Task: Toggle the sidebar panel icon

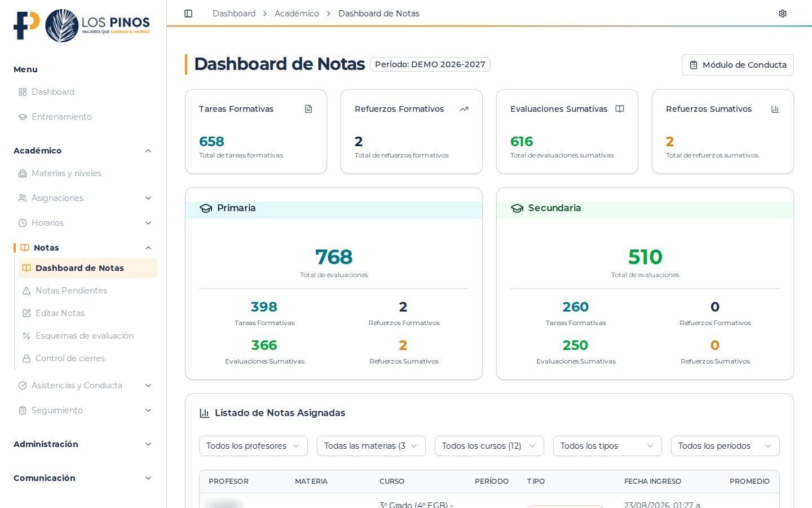Action: point(188,14)
